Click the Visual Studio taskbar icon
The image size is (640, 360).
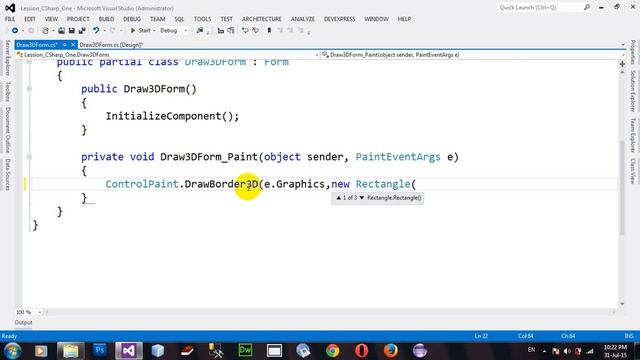click(x=129, y=351)
